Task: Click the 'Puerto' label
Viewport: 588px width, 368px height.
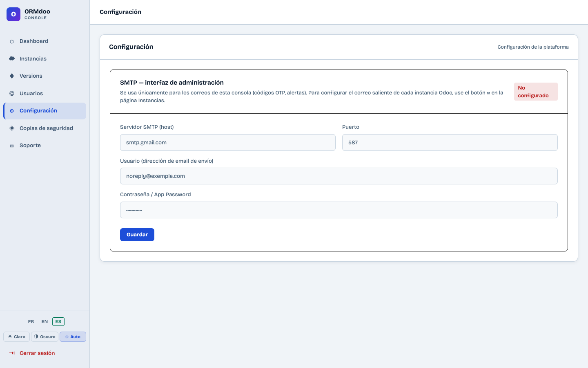Action: 351,127
